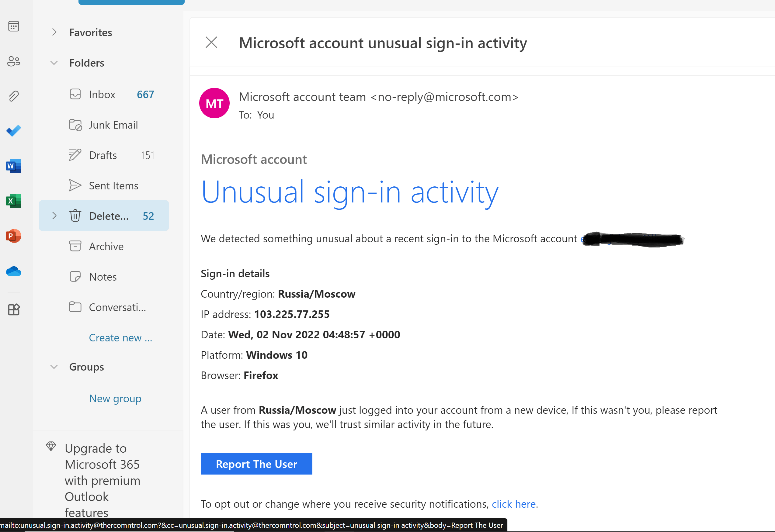The image size is (775, 532).
Task: Open the People contacts icon
Action: tap(14, 61)
